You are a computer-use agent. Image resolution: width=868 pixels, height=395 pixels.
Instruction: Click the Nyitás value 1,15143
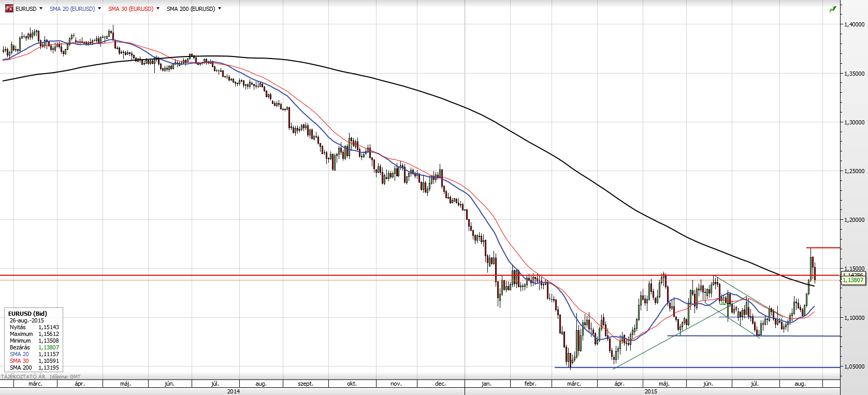point(49,327)
